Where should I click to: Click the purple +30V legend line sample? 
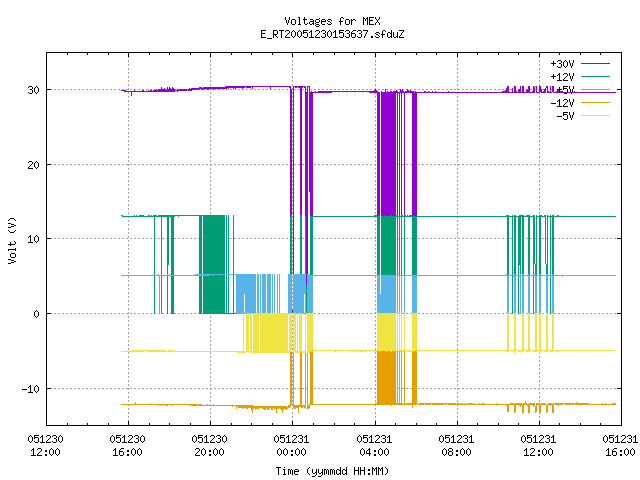[x=596, y=64]
